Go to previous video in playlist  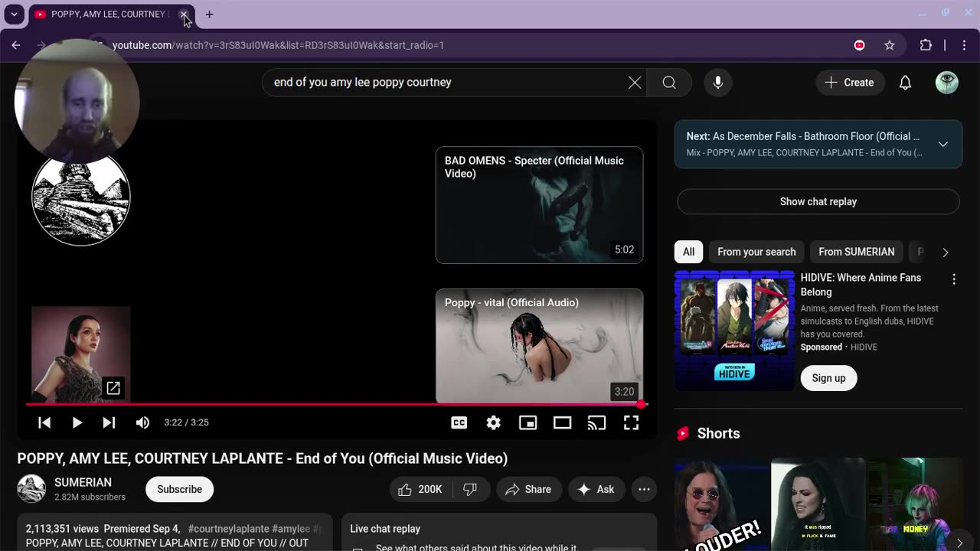(44, 422)
